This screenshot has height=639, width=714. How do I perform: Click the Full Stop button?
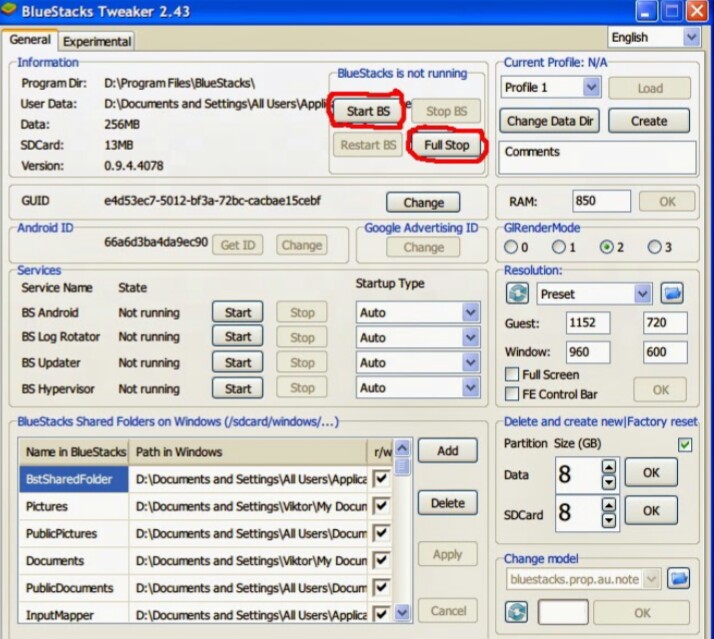pyautogui.click(x=446, y=145)
